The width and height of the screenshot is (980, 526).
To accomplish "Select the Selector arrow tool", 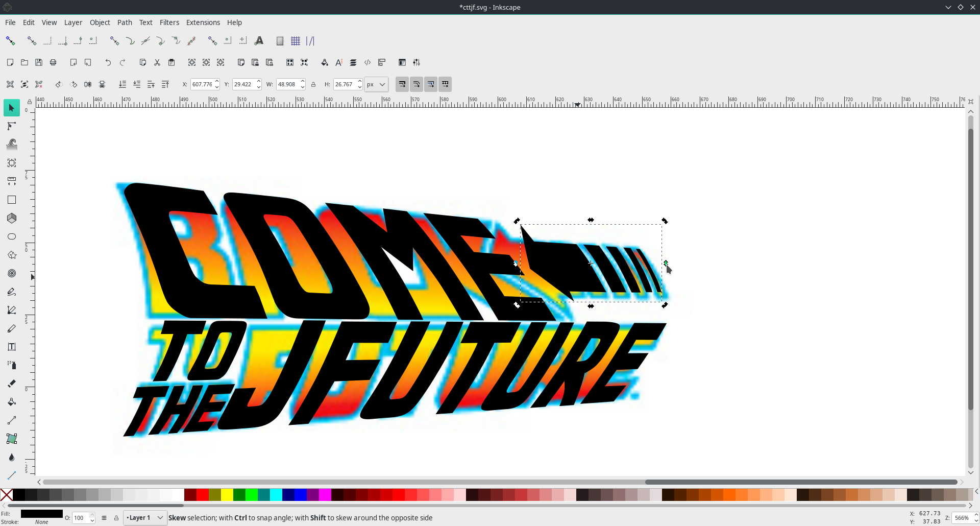I will point(11,108).
